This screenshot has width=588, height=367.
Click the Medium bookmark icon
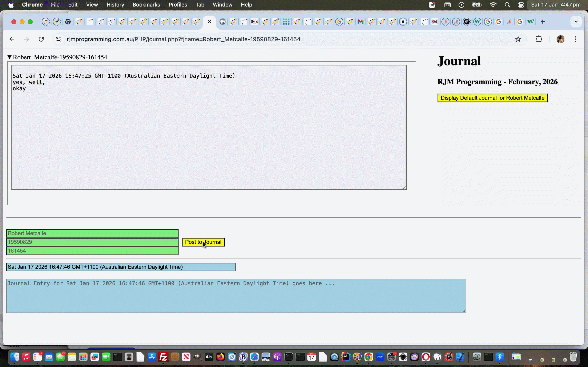467,22
